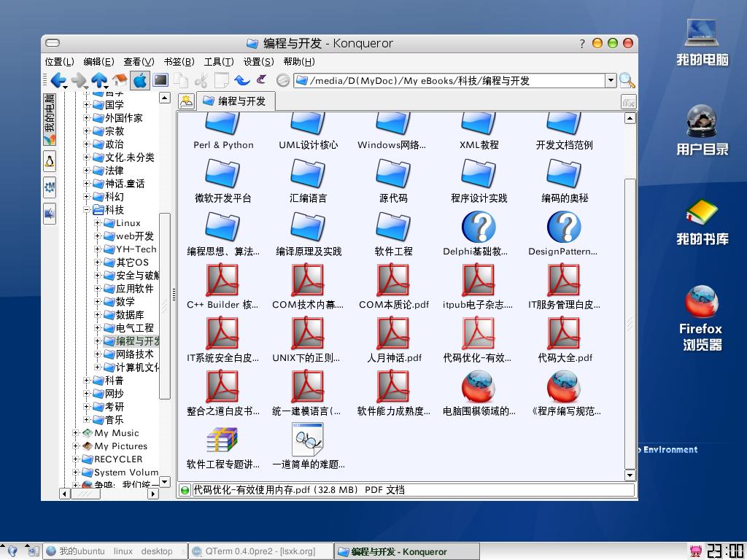Go forward with the gray right arrow
This screenshot has height=560, width=747.
click(x=78, y=80)
